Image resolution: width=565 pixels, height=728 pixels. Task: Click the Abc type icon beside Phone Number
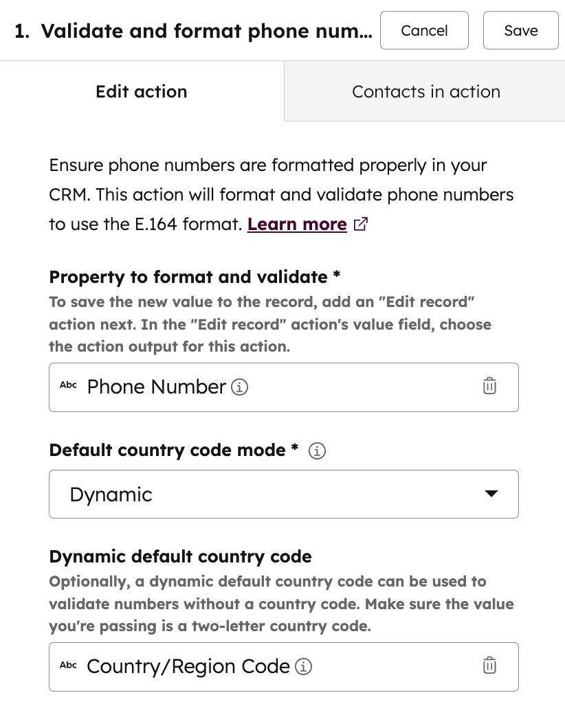coord(68,385)
